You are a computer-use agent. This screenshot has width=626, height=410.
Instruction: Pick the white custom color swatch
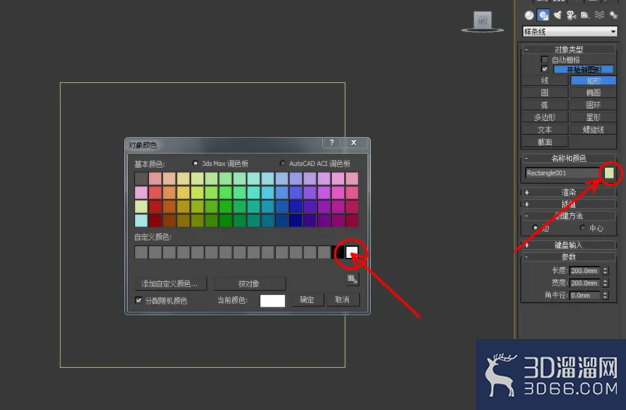[352, 252]
